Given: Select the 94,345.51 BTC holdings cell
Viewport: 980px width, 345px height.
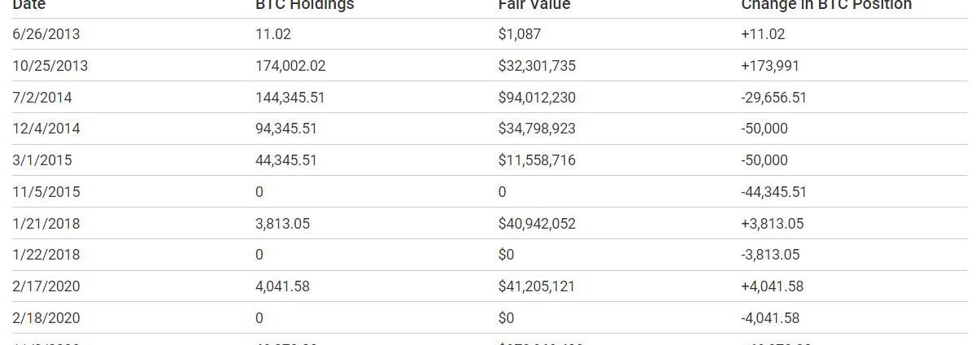Looking at the screenshot, I should pyautogui.click(x=286, y=129).
